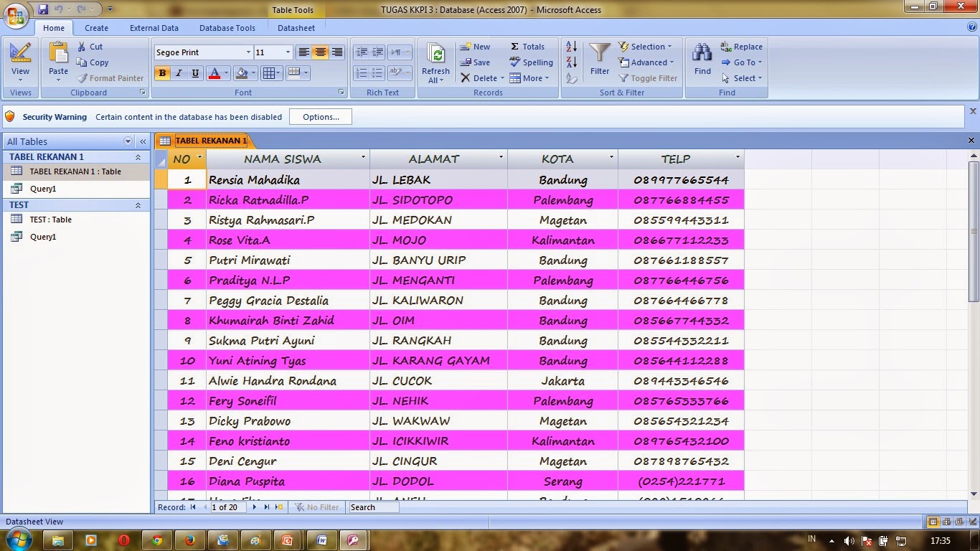The image size is (980, 551).
Task: Apply the Fill/Back Color bucket swatch
Action: point(242,72)
